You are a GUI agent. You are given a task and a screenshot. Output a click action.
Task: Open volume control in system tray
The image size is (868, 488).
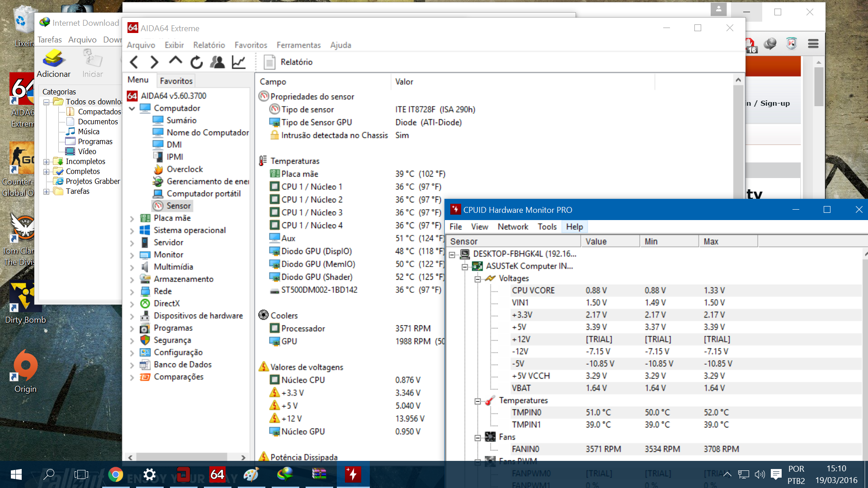tap(759, 474)
